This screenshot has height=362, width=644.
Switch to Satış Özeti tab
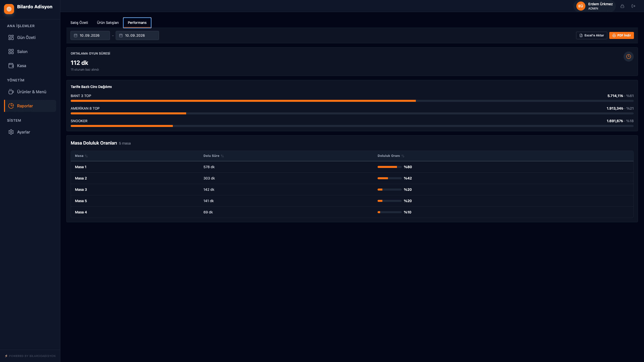(x=79, y=23)
